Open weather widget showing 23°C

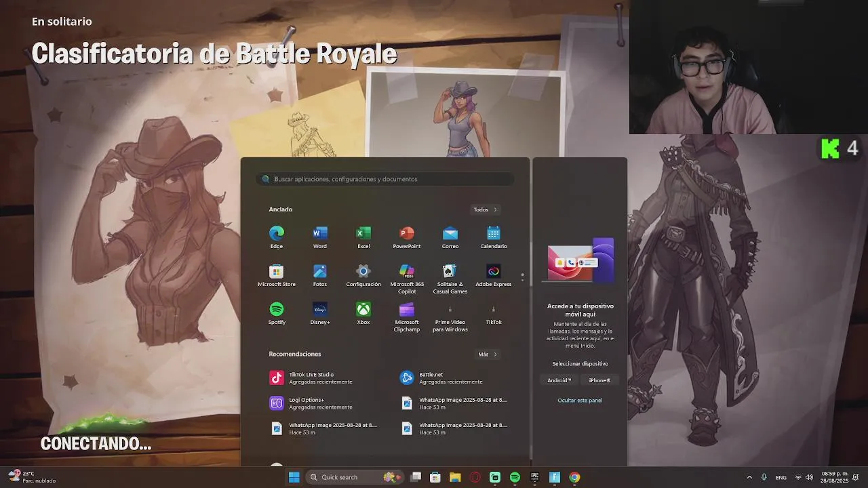(x=32, y=477)
